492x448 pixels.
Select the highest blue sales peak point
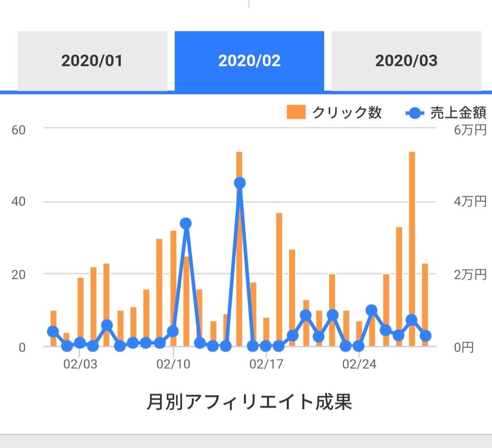pyautogui.click(x=239, y=183)
